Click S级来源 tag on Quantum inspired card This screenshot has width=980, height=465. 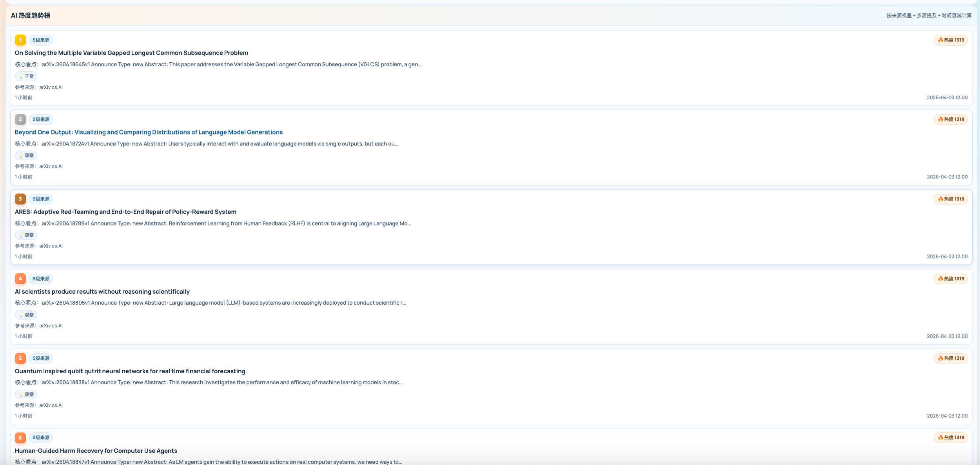point(41,358)
